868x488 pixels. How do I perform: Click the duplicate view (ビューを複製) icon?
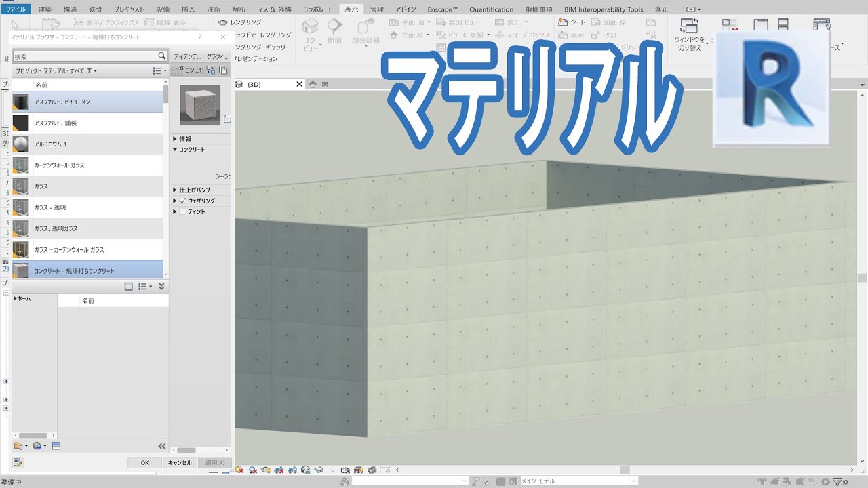tap(441, 35)
